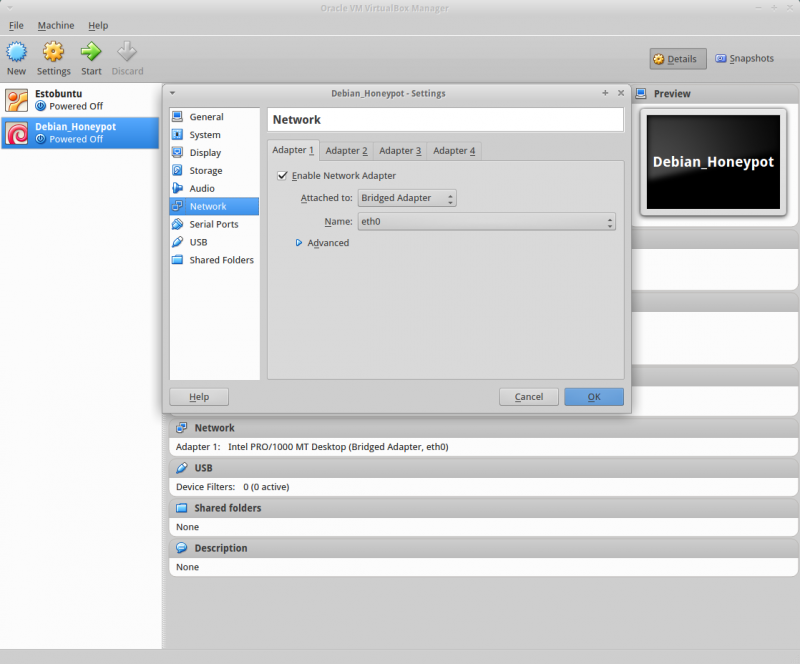
Task: Click the Serial Ports category icon
Action: pyautogui.click(x=178, y=224)
